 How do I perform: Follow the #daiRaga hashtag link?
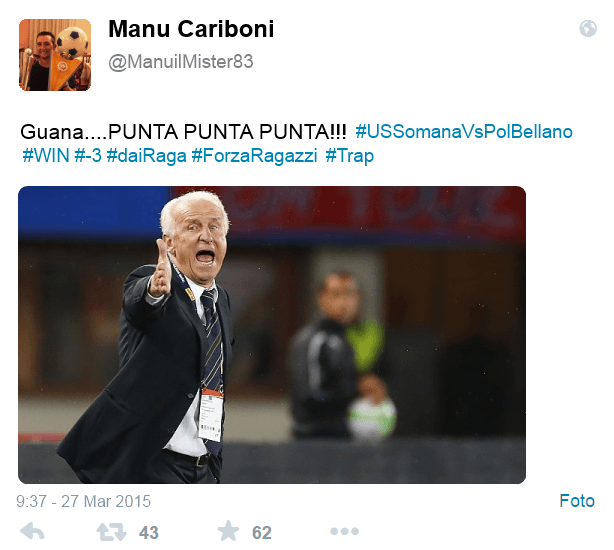[146, 156]
